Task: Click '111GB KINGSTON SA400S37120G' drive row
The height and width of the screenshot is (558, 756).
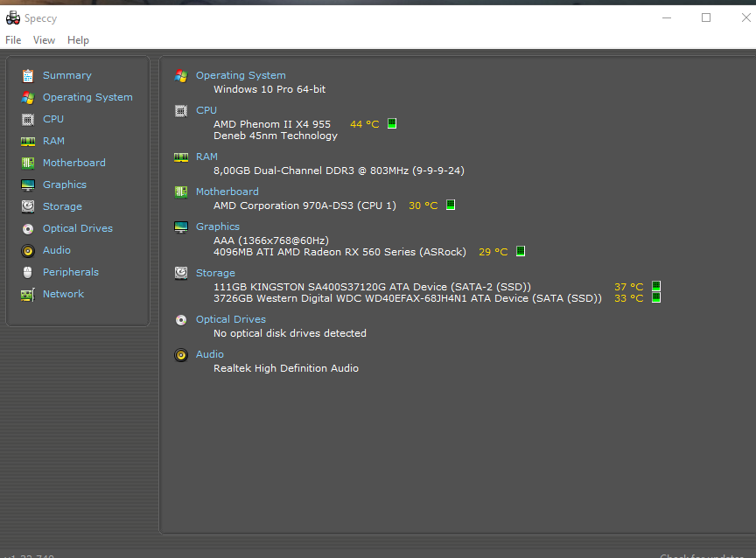Action: pyautogui.click(x=372, y=287)
